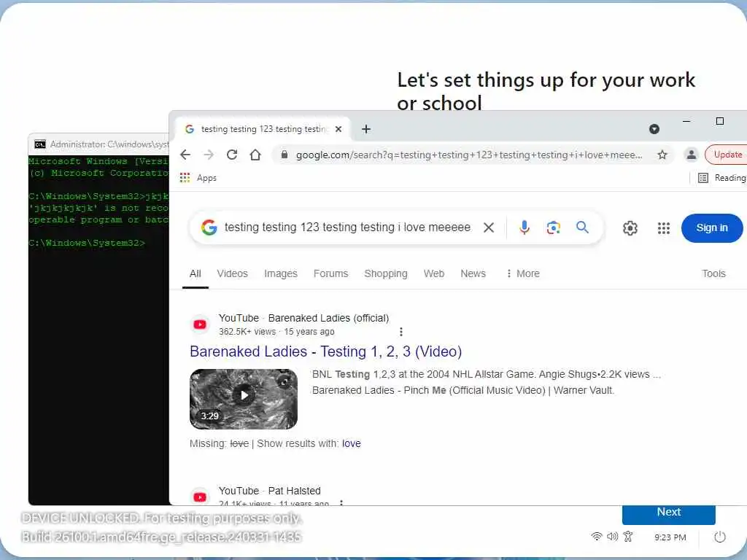Screen dimensions: 747x560
Task: Open the Chrome home page icon
Action: (255, 155)
